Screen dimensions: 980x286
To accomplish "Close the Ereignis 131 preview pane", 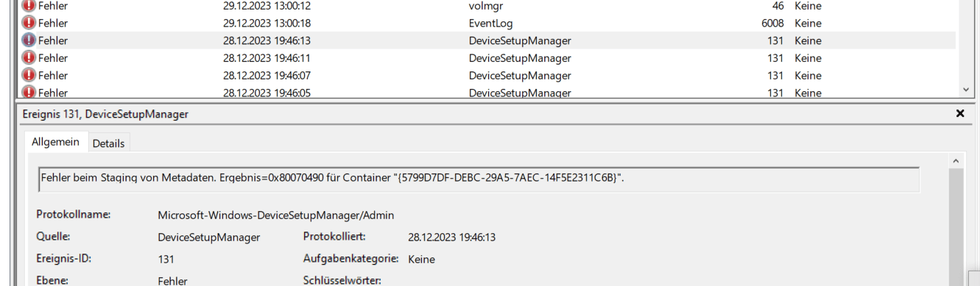I will click(959, 114).
